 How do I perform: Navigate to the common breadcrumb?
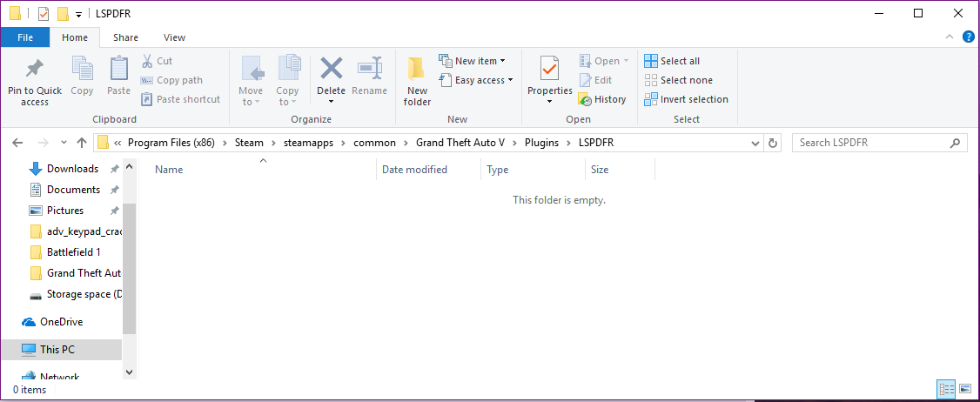click(x=374, y=143)
